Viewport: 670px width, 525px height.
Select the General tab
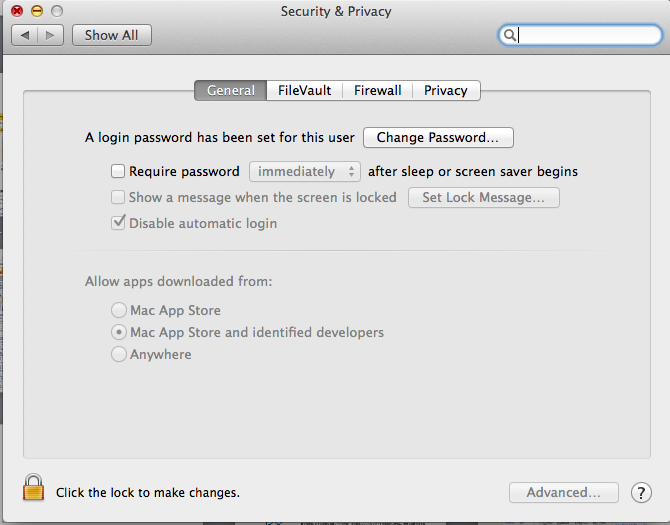230,90
